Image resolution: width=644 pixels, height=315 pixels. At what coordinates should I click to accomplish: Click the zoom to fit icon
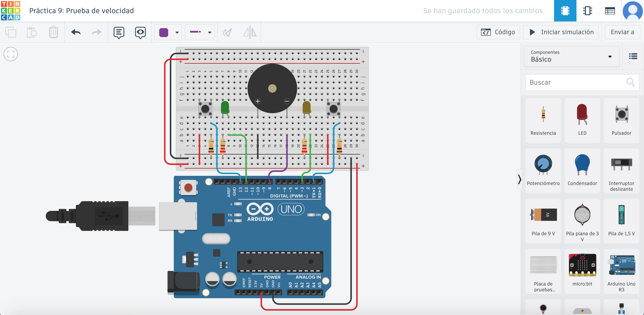coord(11,54)
